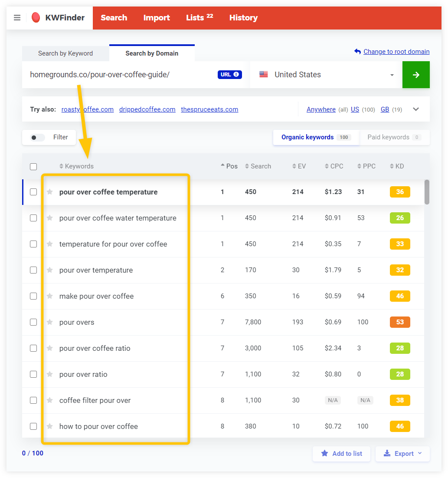The width and height of the screenshot is (448, 478).
Task: Click the undo arrow beside Change to root domain
Action: pyautogui.click(x=357, y=52)
